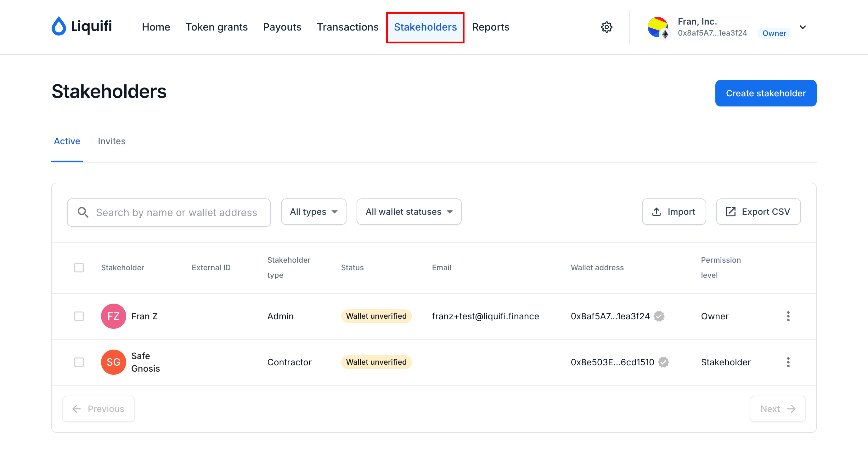Click the verified badge next to 0x8af5A7...1ea3f24
Viewport: 868px width, 451px height.
(x=659, y=316)
